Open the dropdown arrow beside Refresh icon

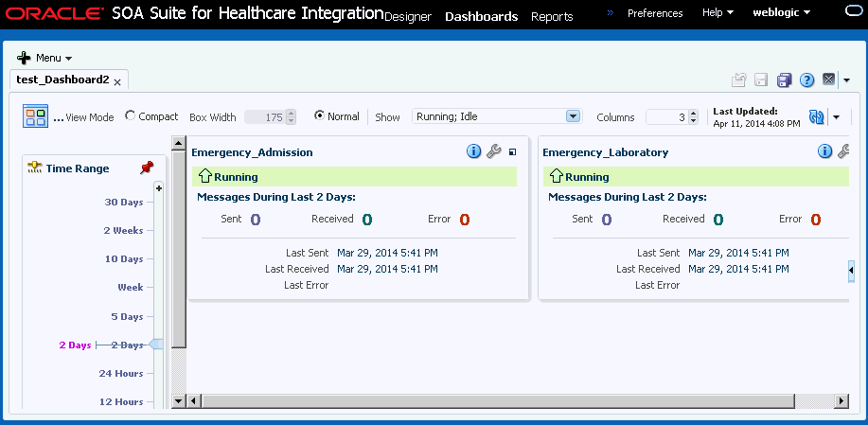click(x=837, y=117)
